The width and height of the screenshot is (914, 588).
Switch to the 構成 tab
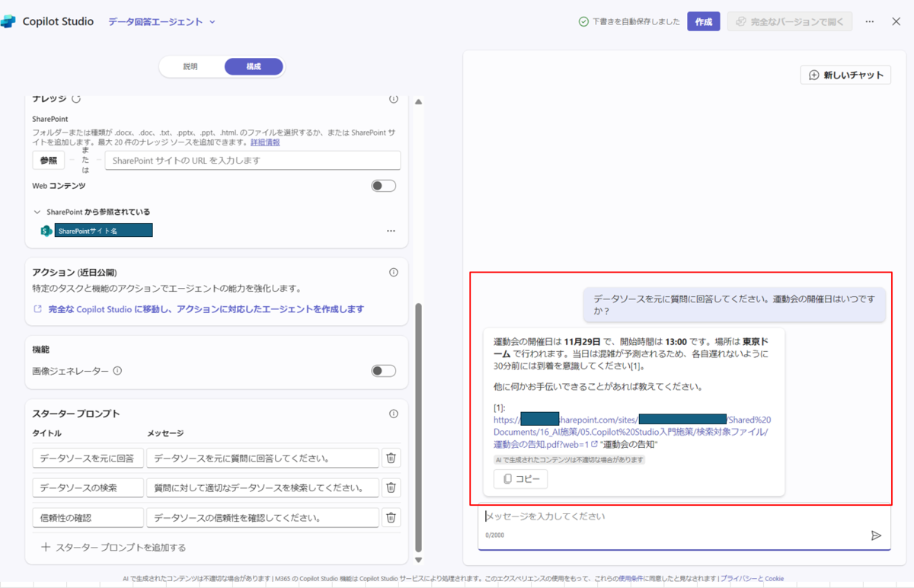(x=254, y=67)
